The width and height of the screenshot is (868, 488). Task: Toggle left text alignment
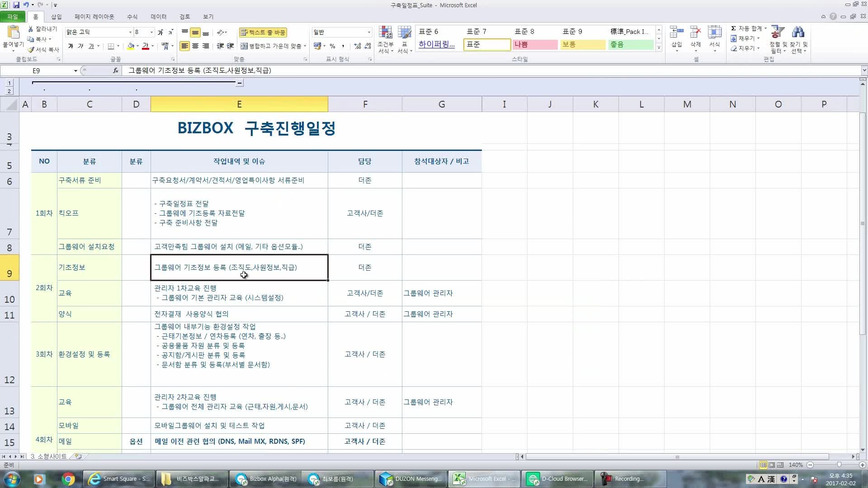[185, 46]
